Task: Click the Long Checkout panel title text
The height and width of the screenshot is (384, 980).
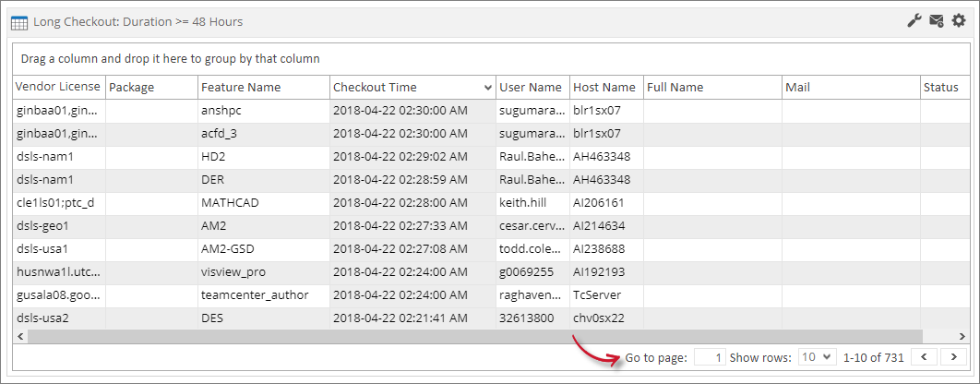Action: 138,22
